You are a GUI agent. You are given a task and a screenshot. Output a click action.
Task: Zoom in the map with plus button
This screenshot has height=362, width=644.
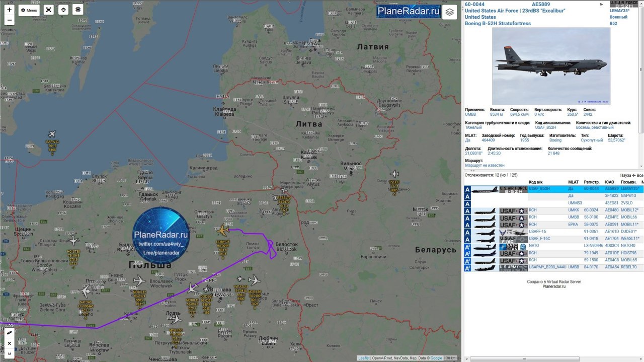point(9,10)
